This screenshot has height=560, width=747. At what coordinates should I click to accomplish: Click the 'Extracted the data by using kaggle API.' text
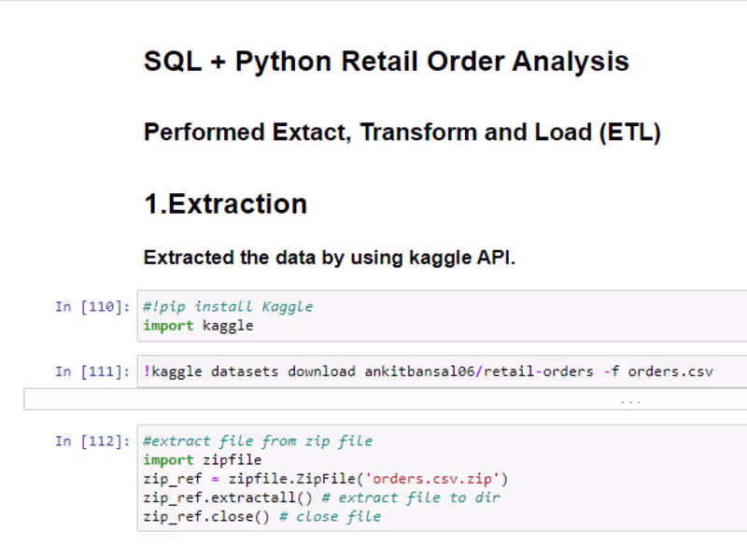(329, 258)
